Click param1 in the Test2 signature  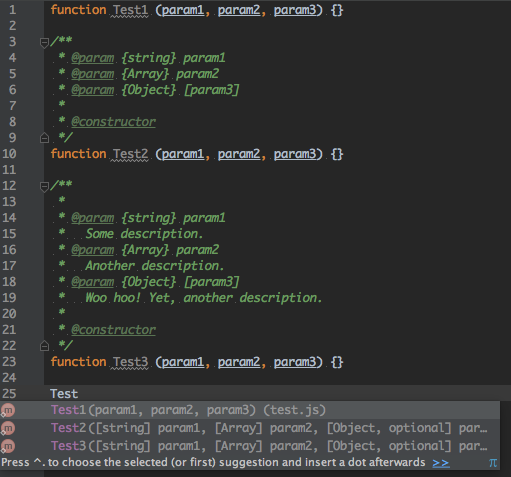tap(183, 154)
